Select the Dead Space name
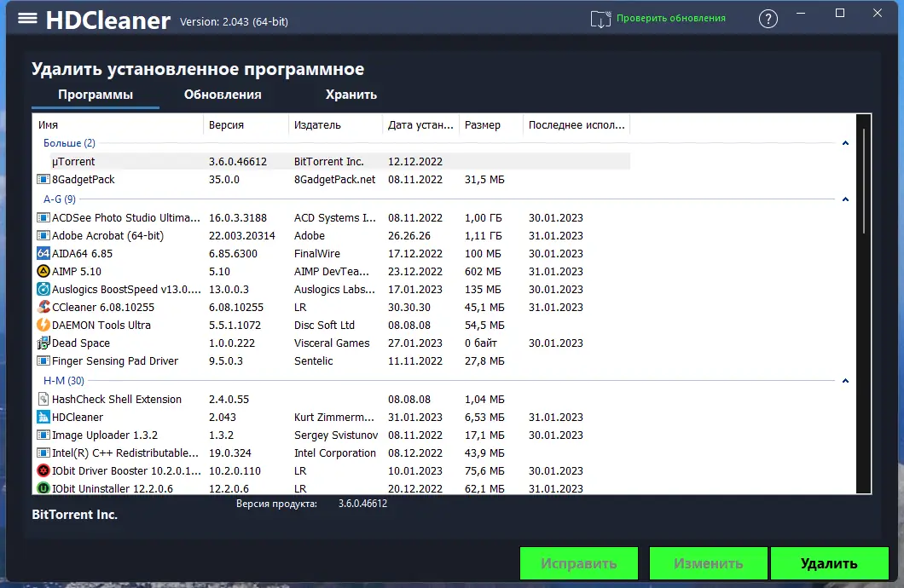 (x=81, y=343)
